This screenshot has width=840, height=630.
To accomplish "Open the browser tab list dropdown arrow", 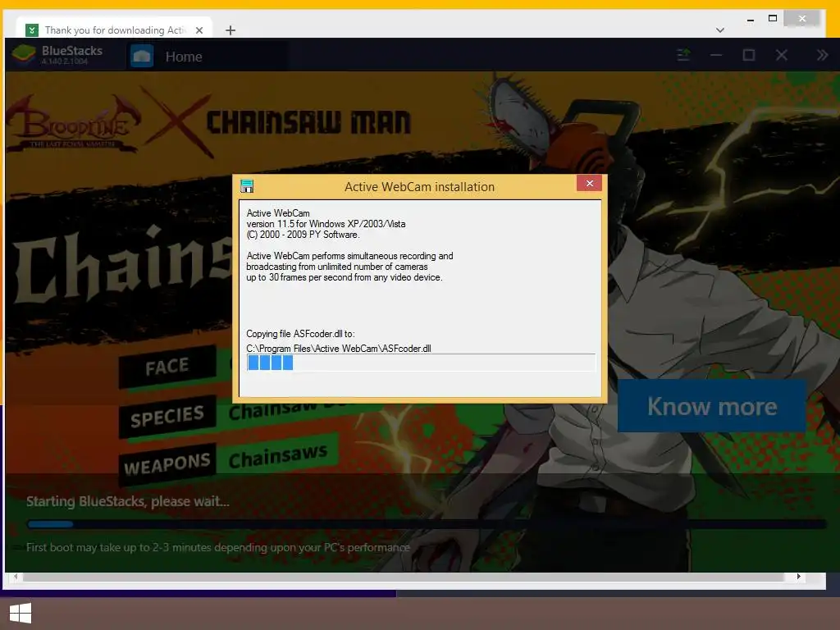I will click(720, 30).
